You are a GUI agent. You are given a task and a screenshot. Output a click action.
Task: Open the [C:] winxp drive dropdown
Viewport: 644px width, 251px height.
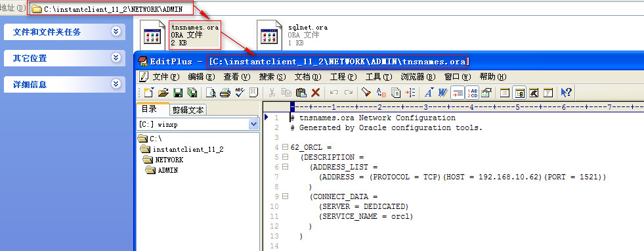(x=254, y=124)
